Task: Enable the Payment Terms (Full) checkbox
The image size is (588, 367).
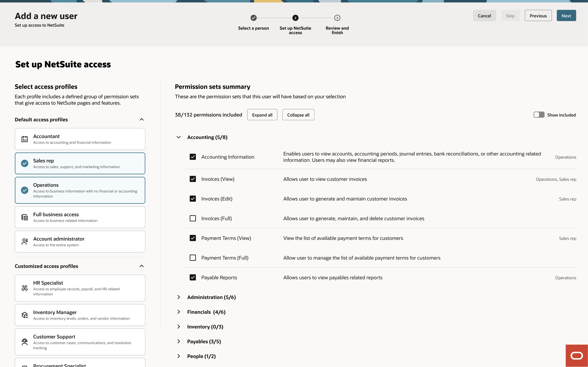Action: pyautogui.click(x=193, y=258)
